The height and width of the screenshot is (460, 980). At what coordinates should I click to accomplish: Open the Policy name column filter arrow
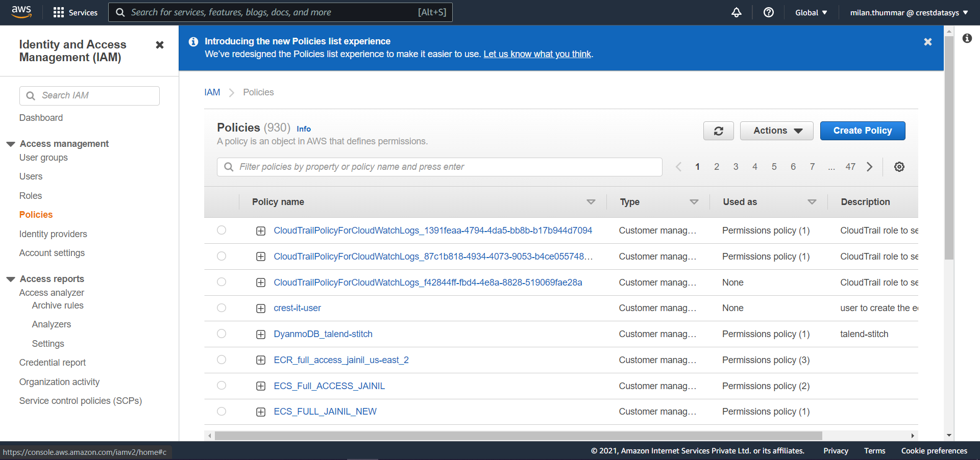pyautogui.click(x=591, y=202)
